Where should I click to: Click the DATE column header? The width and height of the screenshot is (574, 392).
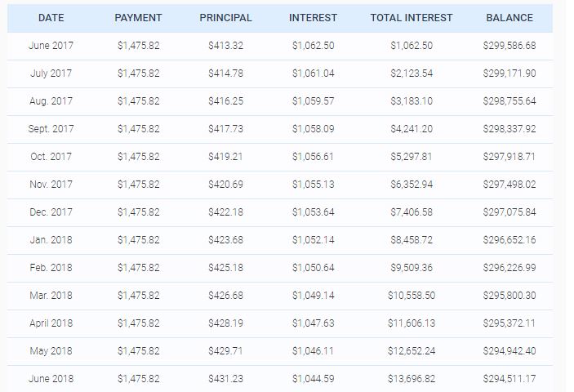[51, 18]
